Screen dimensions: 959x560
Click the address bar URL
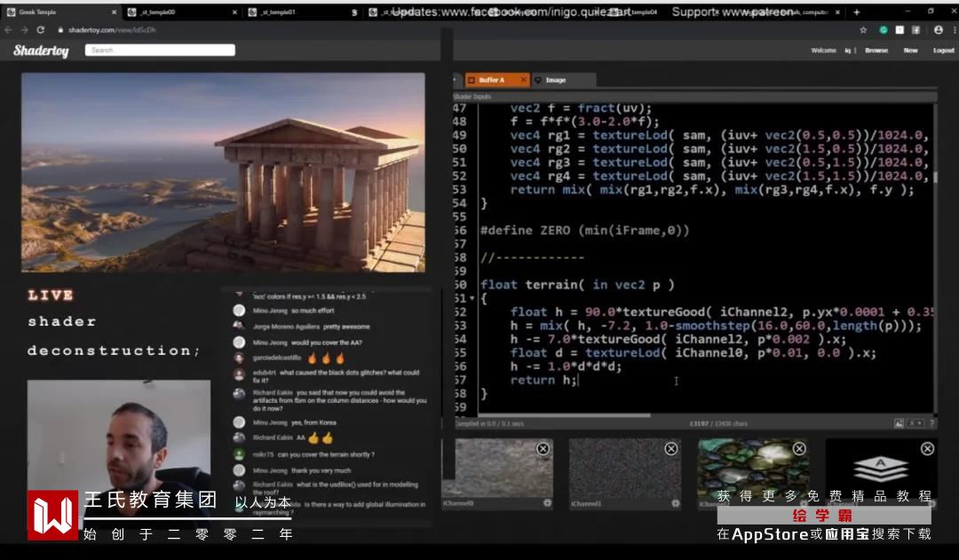(x=112, y=30)
